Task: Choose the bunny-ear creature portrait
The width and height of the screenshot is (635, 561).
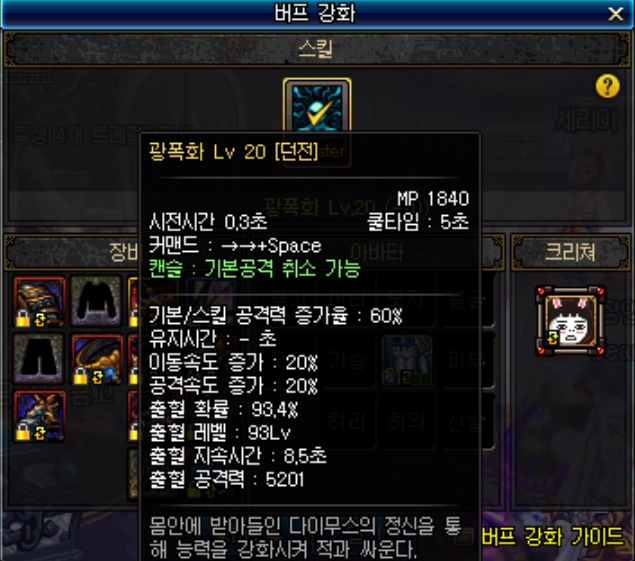Action: point(571,321)
